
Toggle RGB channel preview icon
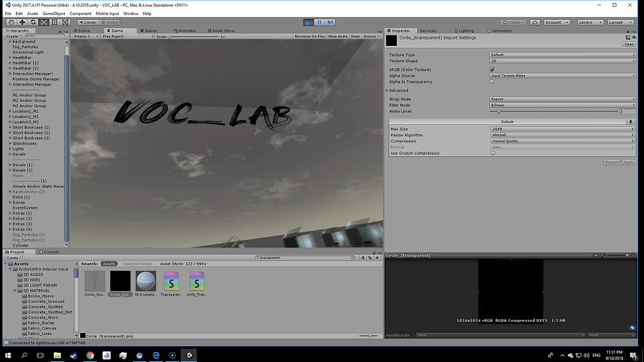click(x=596, y=256)
